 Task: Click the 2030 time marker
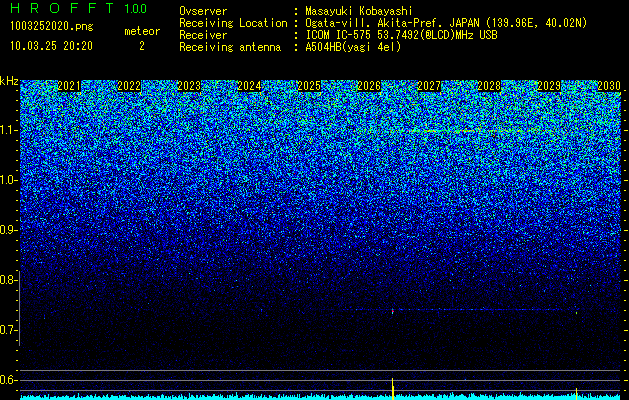pyautogui.click(x=609, y=86)
